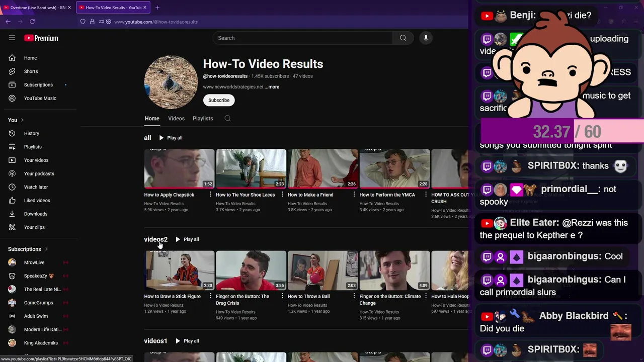The height and width of the screenshot is (362, 644).
Task: Open the videos1 playlist title
Action: [x=155, y=341]
